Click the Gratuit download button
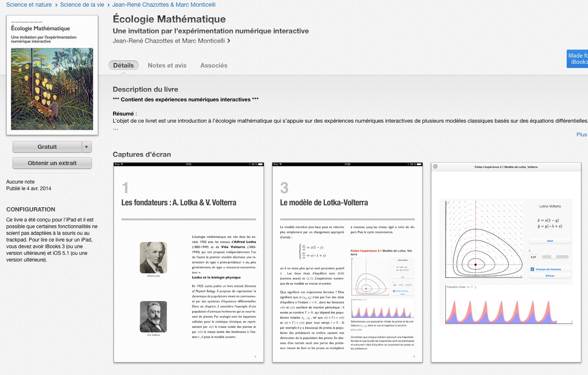588x375 pixels. 47,147
